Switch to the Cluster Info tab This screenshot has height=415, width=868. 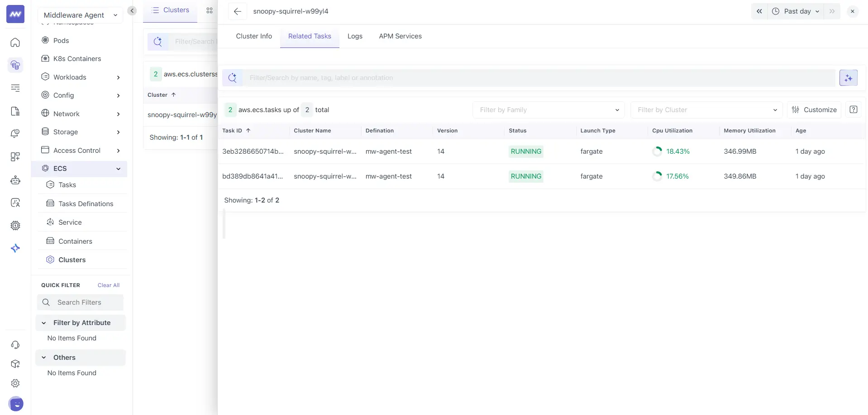(253, 36)
